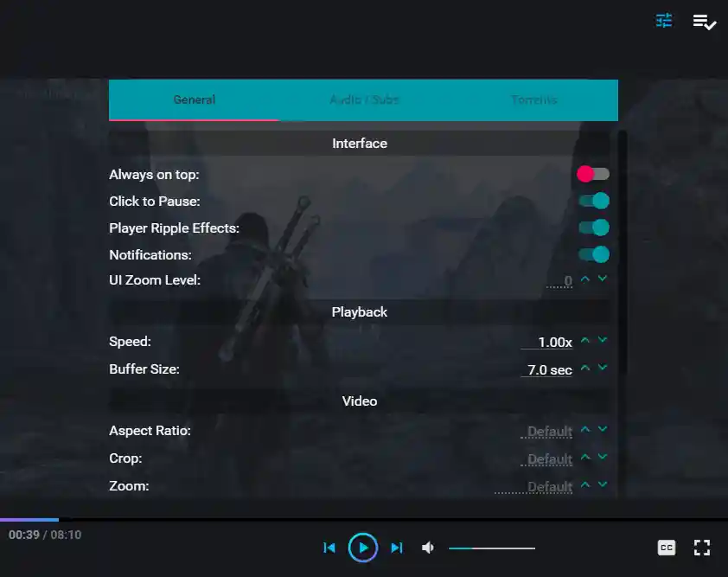Increase Buffer Size with up arrow
728x577 pixels.
coord(585,368)
